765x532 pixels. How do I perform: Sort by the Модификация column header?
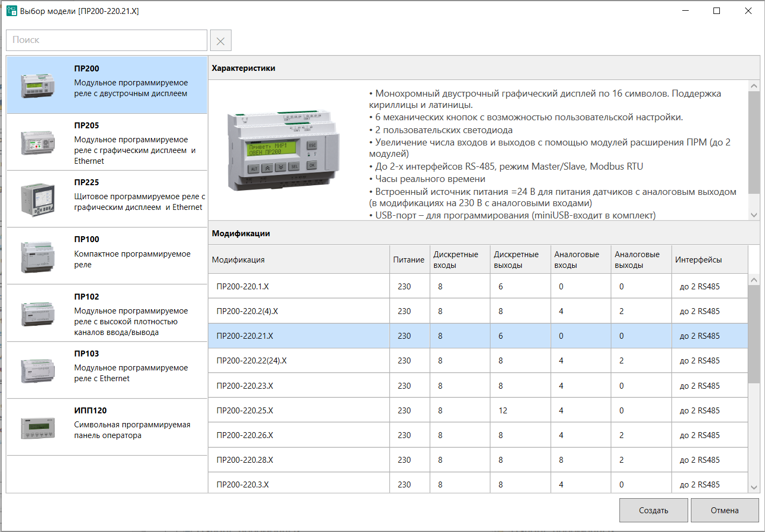298,260
